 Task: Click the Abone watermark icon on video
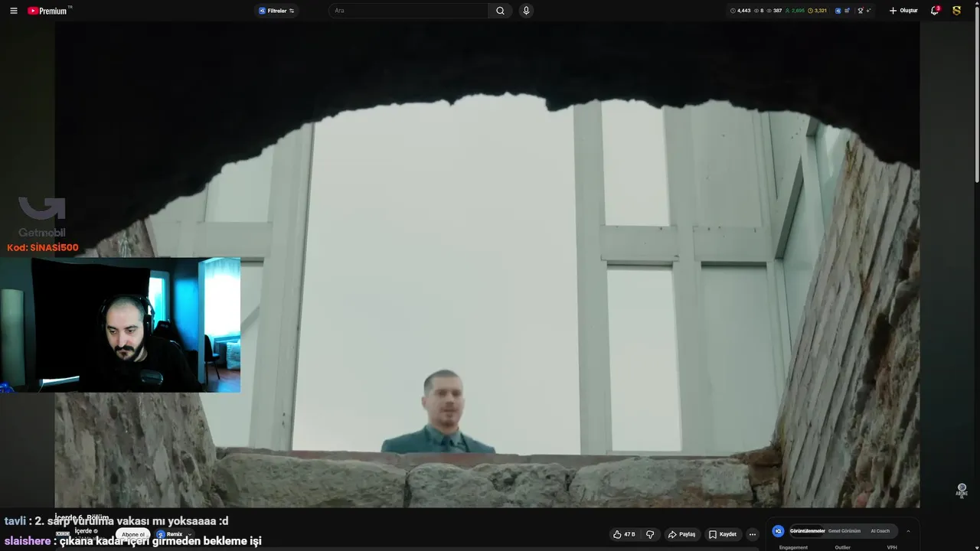coord(962,490)
